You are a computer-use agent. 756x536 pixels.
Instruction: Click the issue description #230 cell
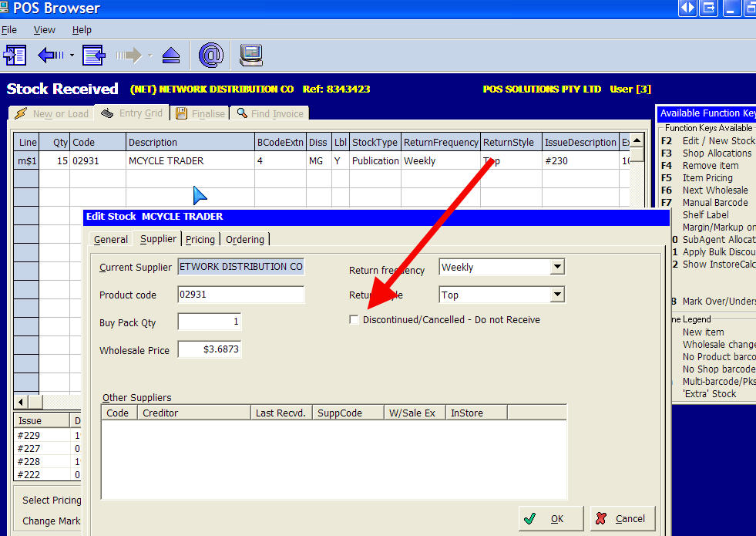tap(580, 160)
